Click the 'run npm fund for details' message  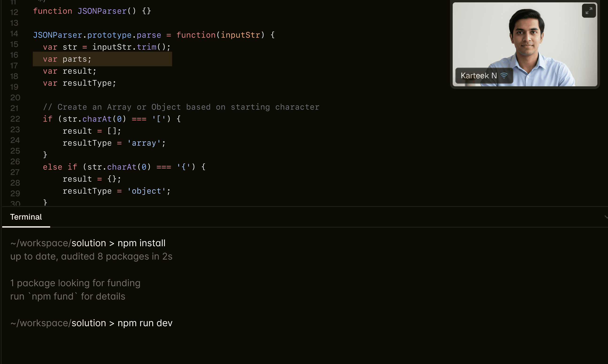68,296
